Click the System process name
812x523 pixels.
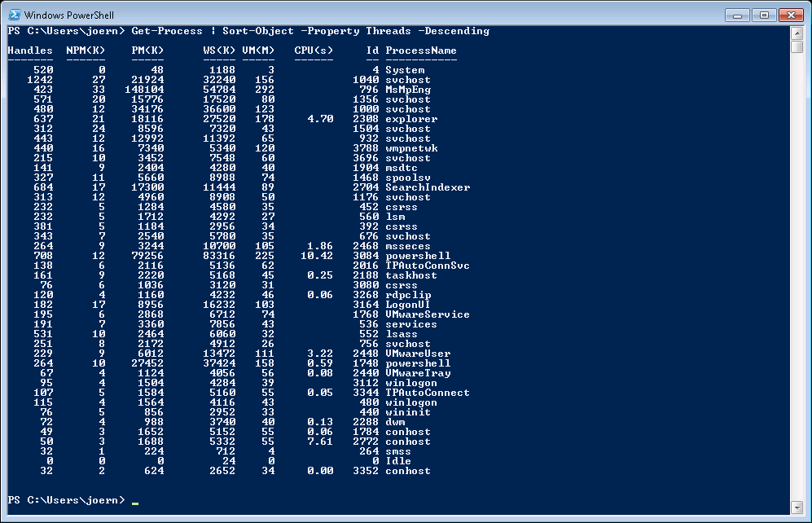(x=405, y=70)
